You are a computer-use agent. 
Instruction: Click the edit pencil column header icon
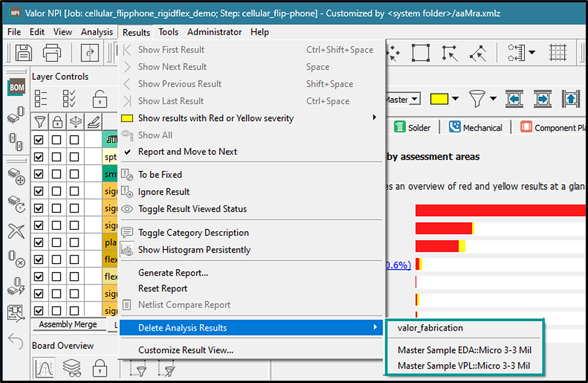[93, 121]
